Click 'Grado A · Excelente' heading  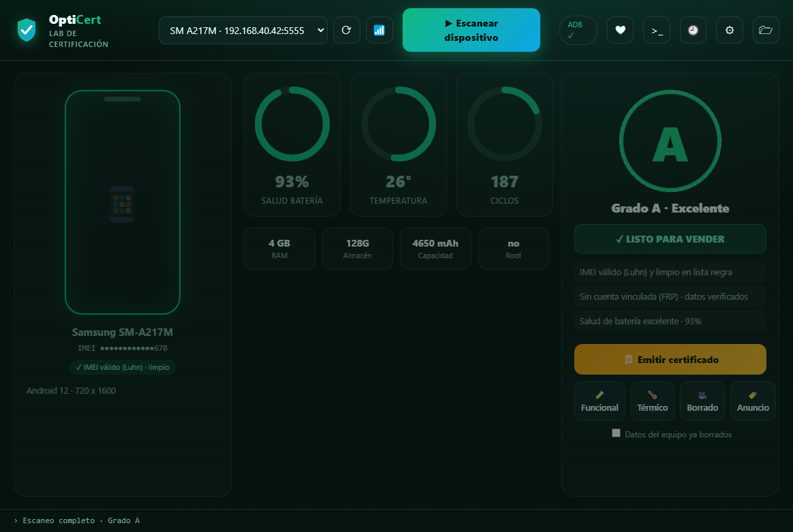pyautogui.click(x=670, y=208)
